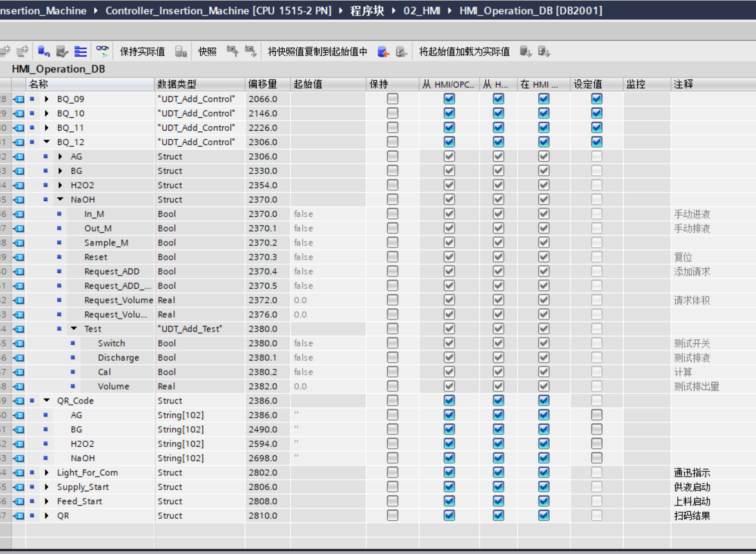756x554 pixels.
Task: Click the expand all rows blue-lines icon
Action: [80, 51]
